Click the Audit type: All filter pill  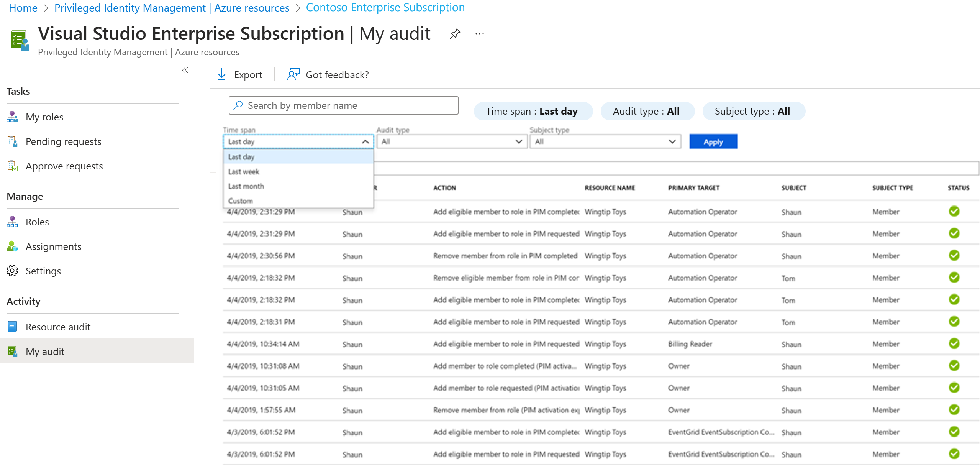(647, 111)
